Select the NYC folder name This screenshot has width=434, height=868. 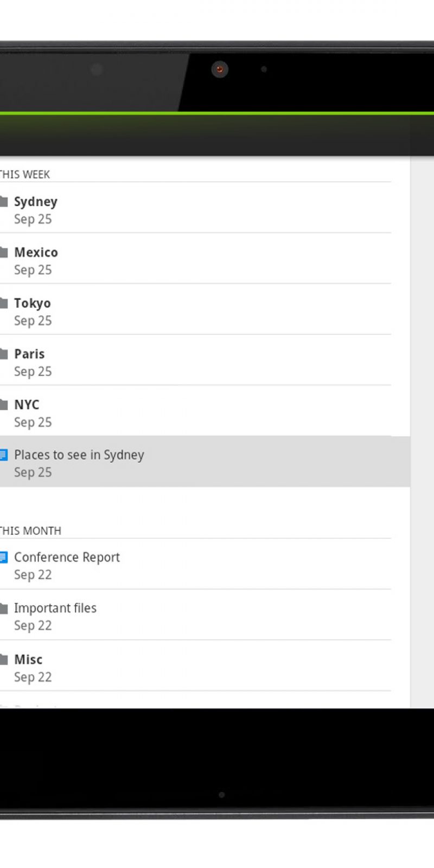[27, 405]
